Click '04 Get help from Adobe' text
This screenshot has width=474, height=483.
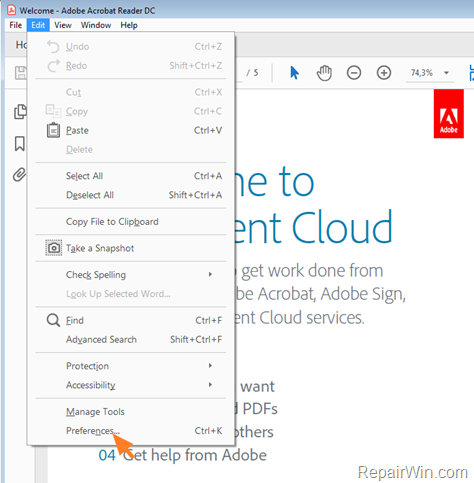coord(182,455)
